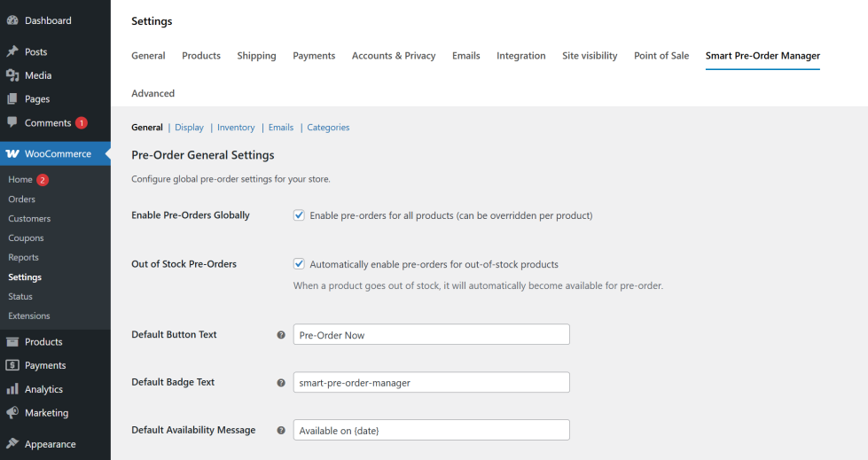Click the Pages icon in sidebar

(x=12, y=99)
